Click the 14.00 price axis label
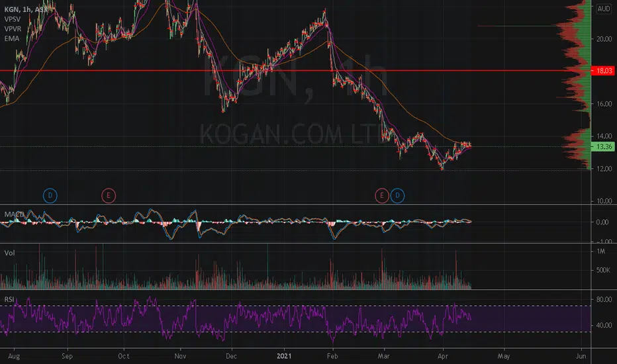The width and height of the screenshot is (617, 364). (x=604, y=136)
